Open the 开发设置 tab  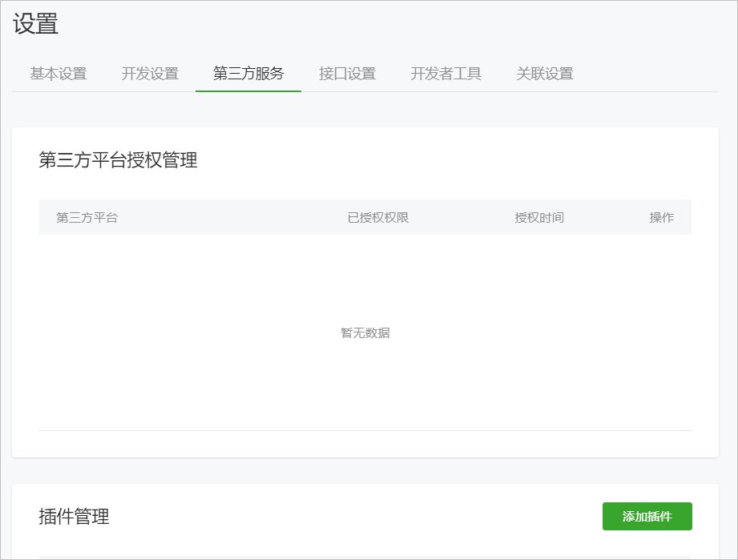pos(150,74)
